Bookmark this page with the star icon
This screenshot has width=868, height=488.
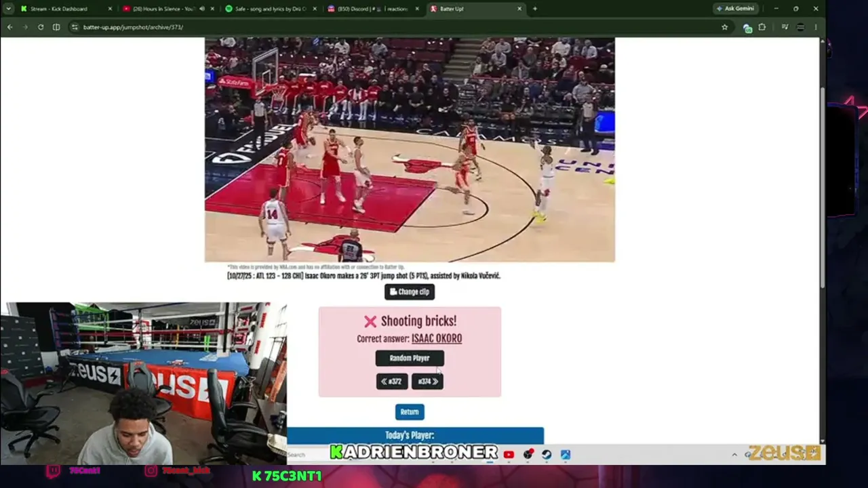click(x=724, y=27)
